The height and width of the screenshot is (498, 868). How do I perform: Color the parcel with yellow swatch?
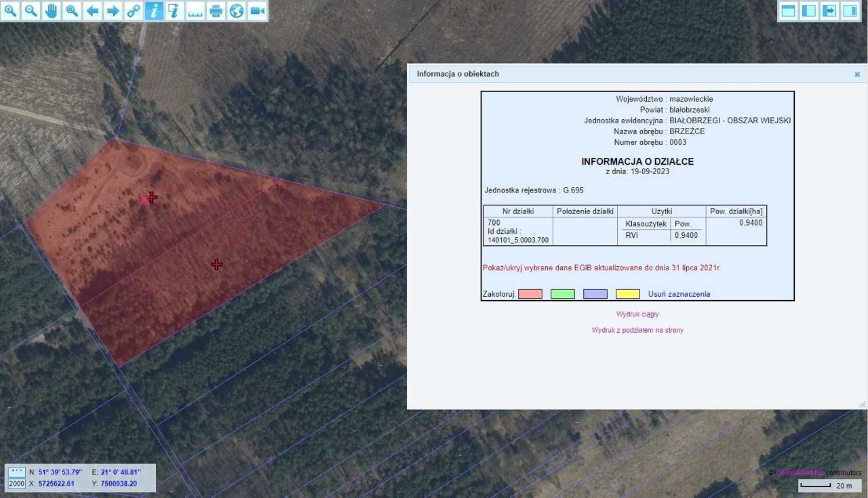628,294
